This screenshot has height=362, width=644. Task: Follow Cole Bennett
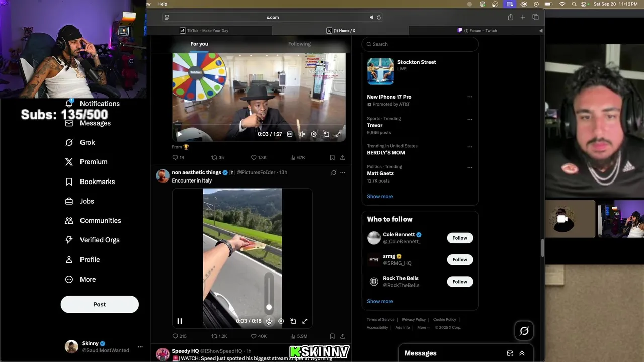point(460,238)
